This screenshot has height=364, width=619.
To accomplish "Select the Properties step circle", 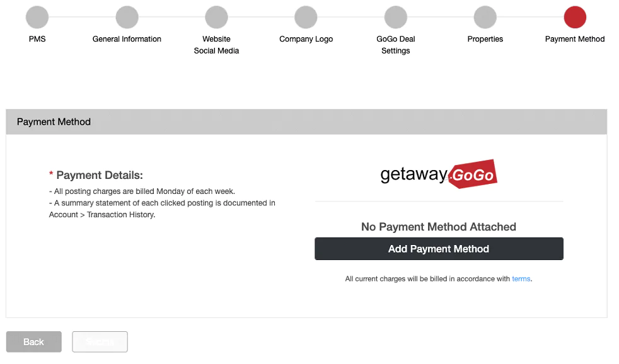I will click(485, 18).
